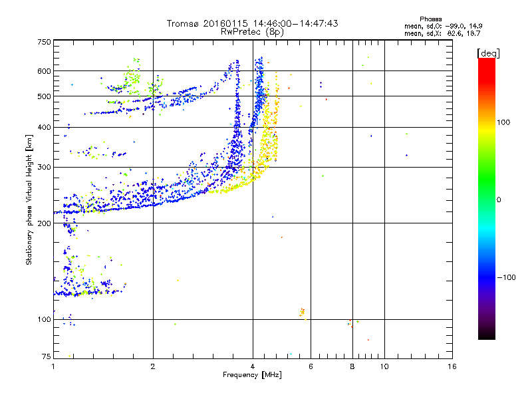Click colorbar tick label '0'
Screen dimensions: 532x399
(x=499, y=200)
